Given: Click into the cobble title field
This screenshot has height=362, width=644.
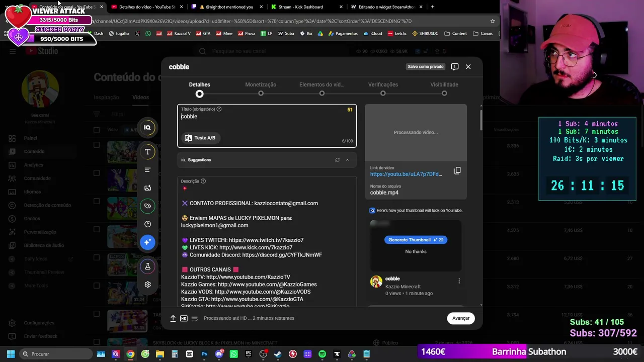Looking at the screenshot, I should click(267, 126).
